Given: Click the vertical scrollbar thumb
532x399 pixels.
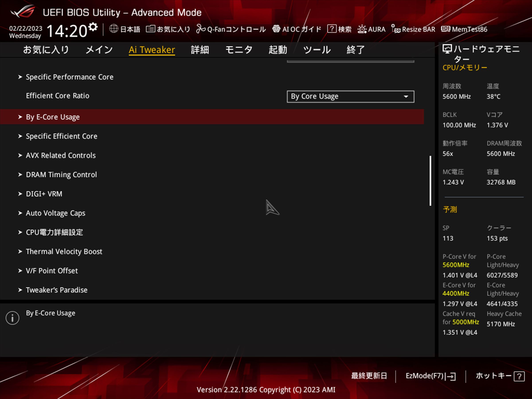Looking at the screenshot, I should (x=430, y=181).
